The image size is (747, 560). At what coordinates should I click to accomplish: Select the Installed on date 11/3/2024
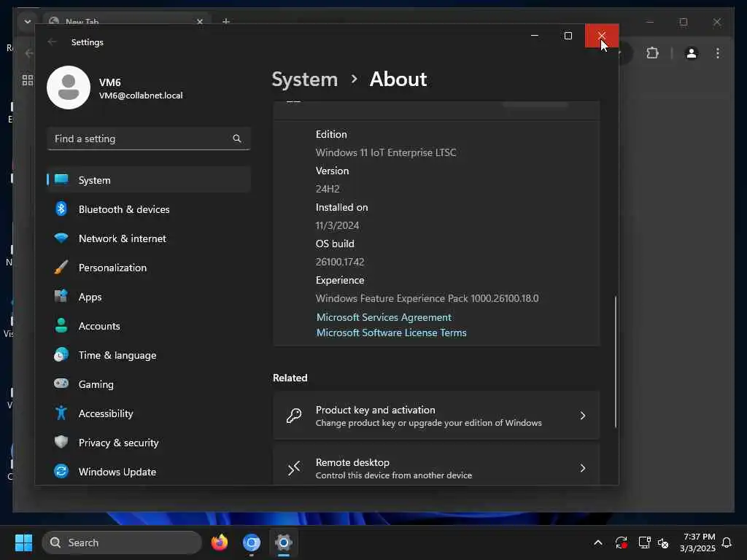pyautogui.click(x=337, y=225)
